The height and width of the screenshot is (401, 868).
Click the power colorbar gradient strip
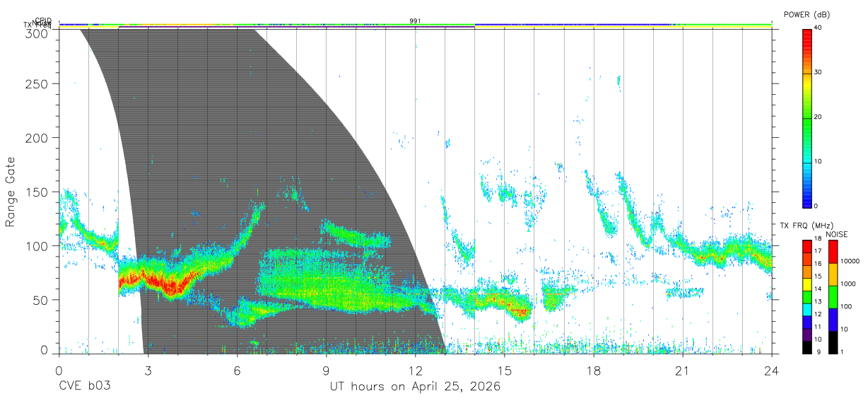point(807,117)
